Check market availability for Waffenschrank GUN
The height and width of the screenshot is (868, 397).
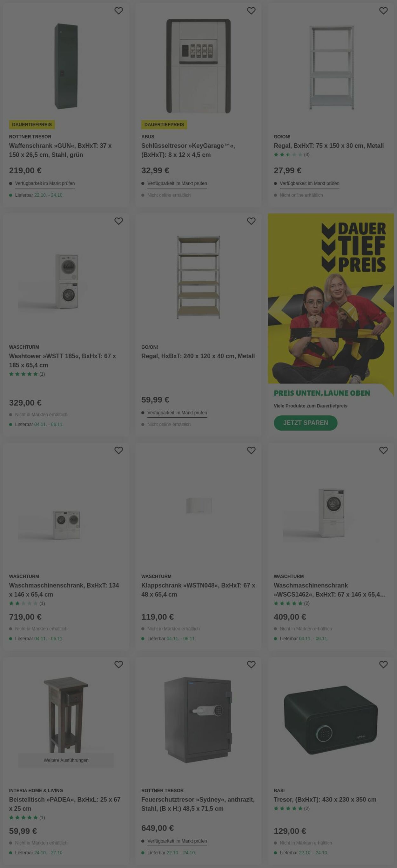45,184
